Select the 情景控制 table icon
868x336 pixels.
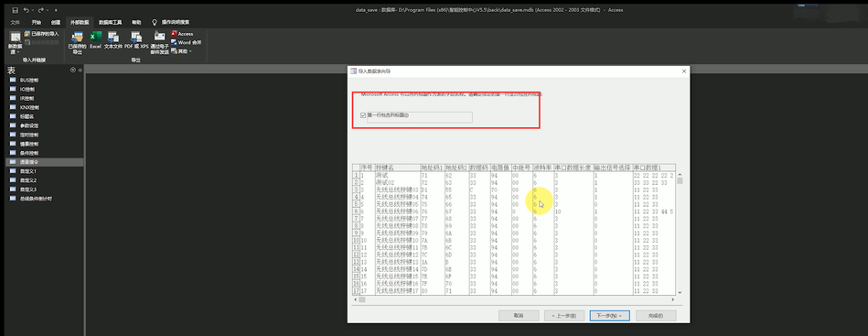(13, 144)
